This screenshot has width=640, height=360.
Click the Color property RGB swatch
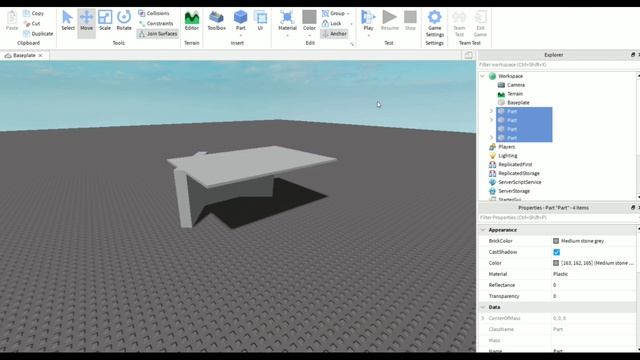pyautogui.click(x=556, y=263)
